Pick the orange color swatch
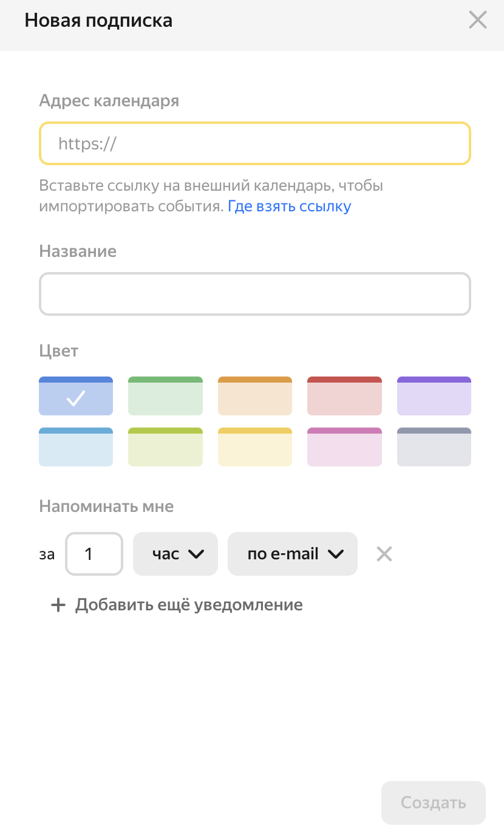The width and height of the screenshot is (504, 832). tap(255, 396)
